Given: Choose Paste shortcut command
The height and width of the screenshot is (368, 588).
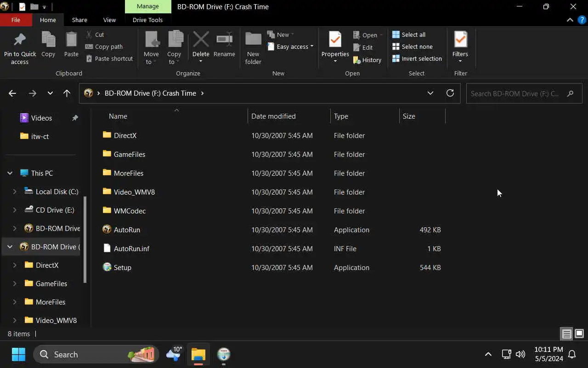Looking at the screenshot, I should pyautogui.click(x=109, y=58).
